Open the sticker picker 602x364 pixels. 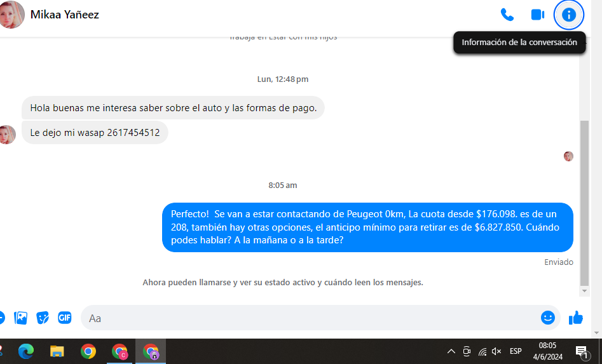43,318
